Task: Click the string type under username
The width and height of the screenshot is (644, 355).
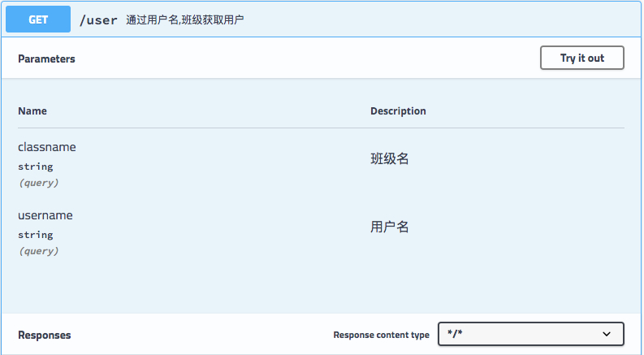Action: [35, 235]
